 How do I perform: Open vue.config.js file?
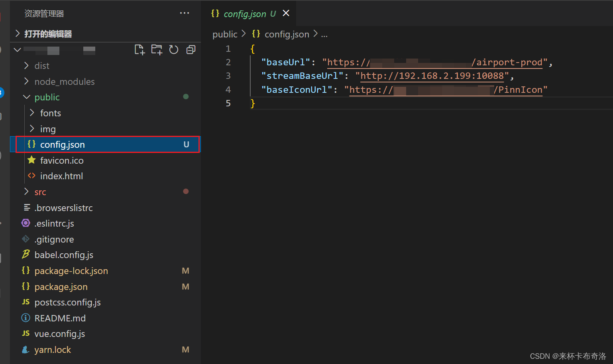105,334
